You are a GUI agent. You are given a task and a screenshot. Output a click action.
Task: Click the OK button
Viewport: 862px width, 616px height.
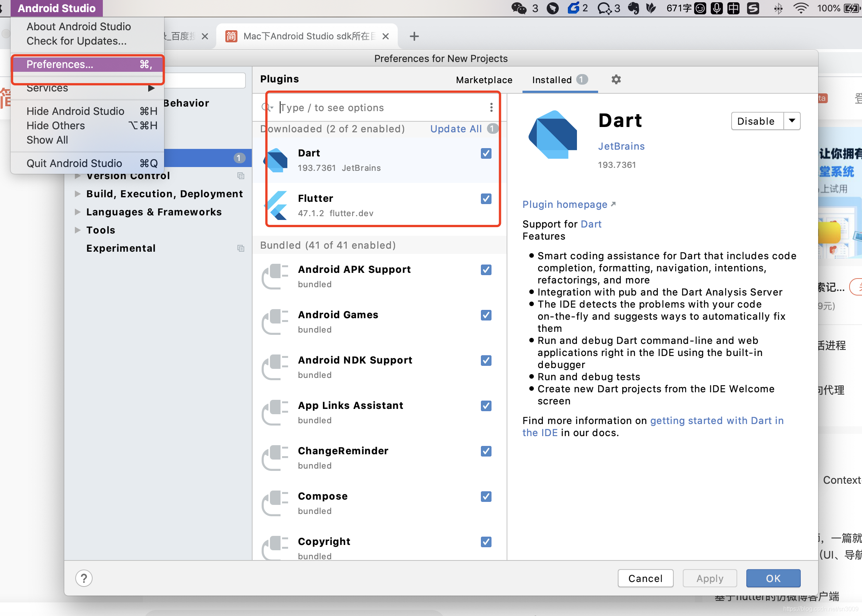click(x=773, y=578)
